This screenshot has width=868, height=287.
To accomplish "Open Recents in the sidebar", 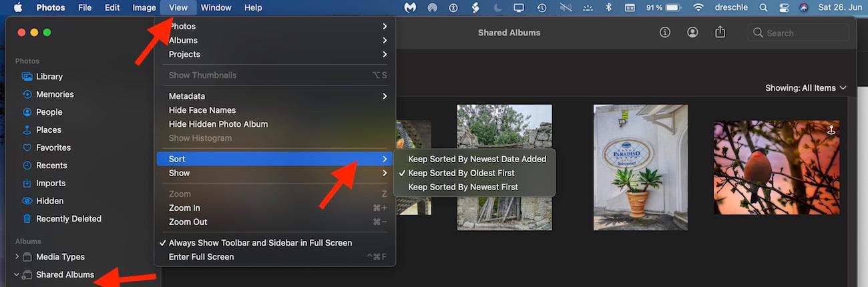I will [51, 166].
